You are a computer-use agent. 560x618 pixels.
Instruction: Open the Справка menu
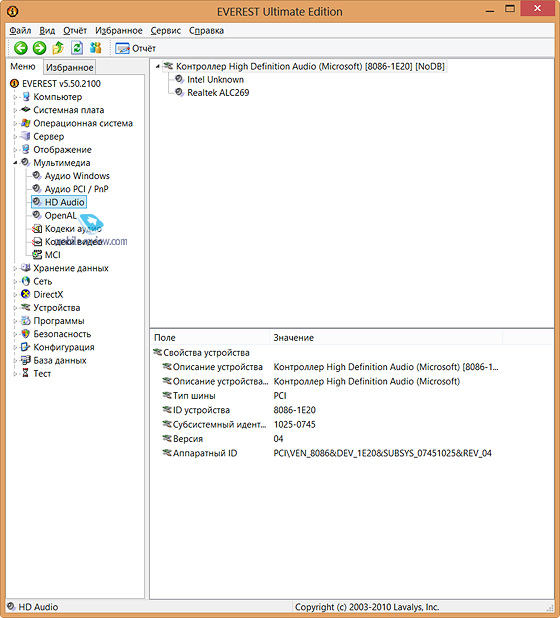click(206, 31)
